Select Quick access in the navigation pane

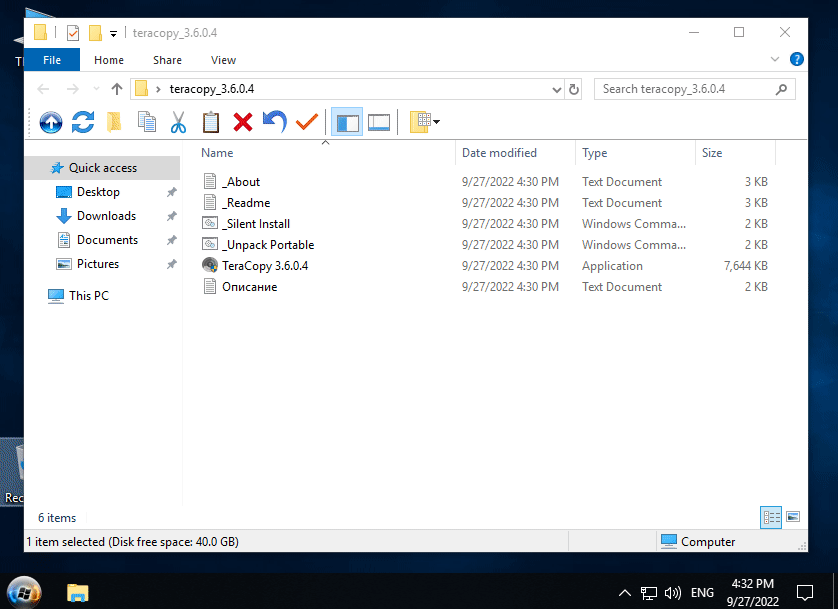103,168
